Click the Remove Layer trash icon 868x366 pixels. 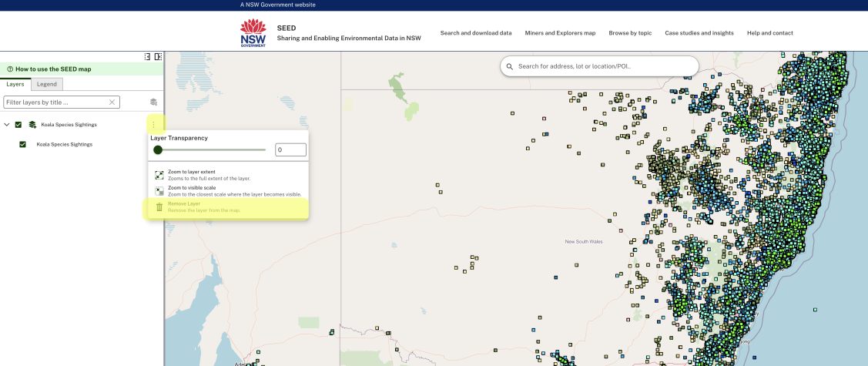[x=159, y=207]
